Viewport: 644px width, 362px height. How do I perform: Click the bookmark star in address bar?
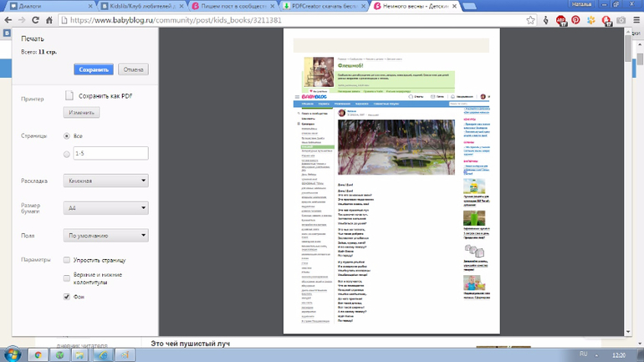point(530,20)
